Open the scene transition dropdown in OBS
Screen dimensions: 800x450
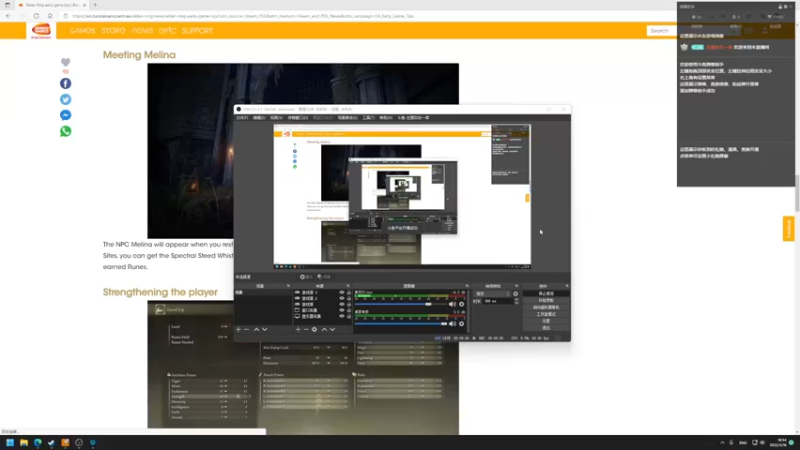pos(492,294)
